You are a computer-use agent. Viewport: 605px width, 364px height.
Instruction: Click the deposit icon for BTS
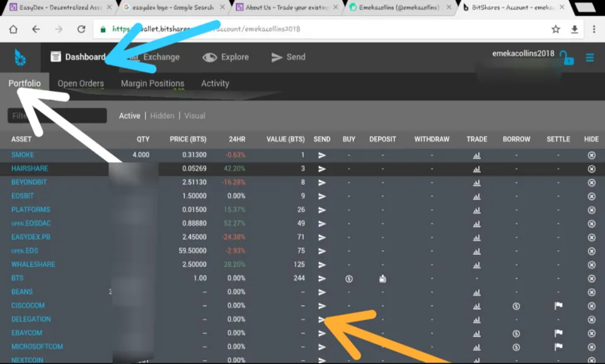(383, 278)
